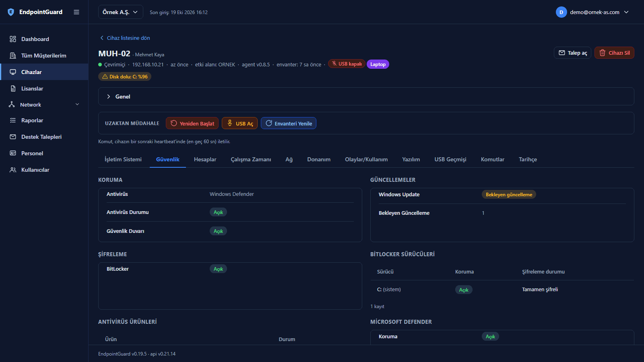Open Personel page
The width and height of the screenshot is (644, 362).
click(44, 153)
